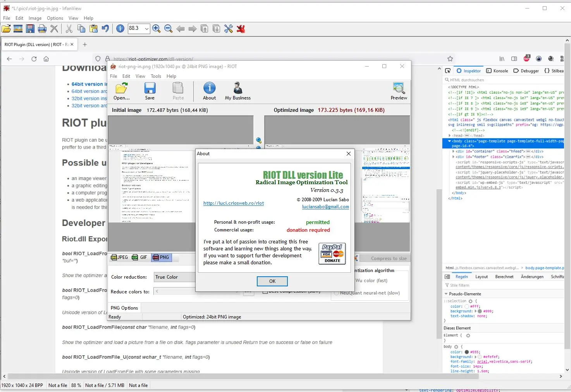The width and height of the screenshot is (571, 392).
Task: Click the Stile filtern filter field
Action: click(504, 285)
